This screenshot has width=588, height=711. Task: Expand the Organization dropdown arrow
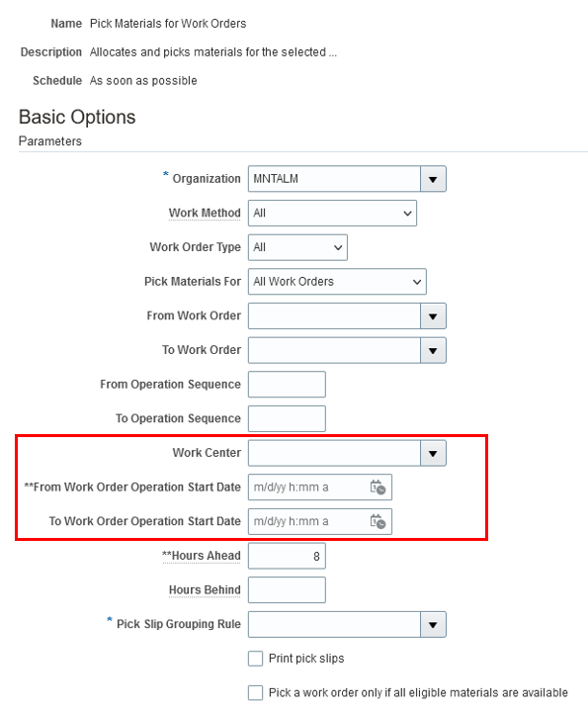[433, 179]
